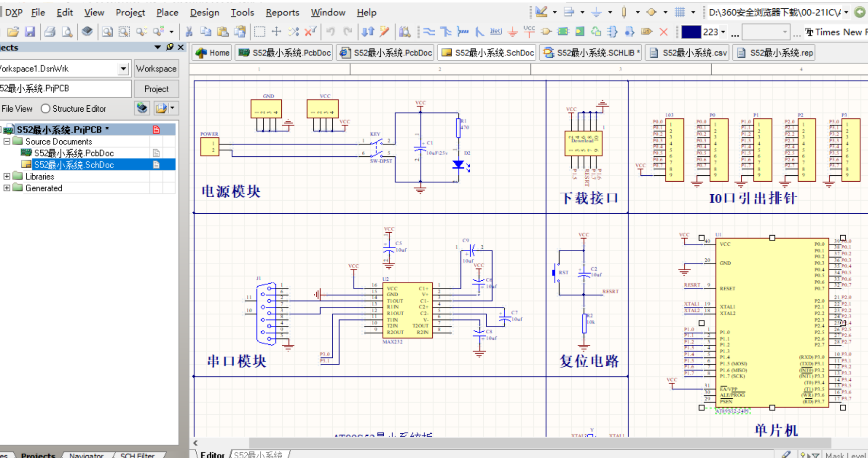Open a document with the folder icon

click(x=13, y=32)
